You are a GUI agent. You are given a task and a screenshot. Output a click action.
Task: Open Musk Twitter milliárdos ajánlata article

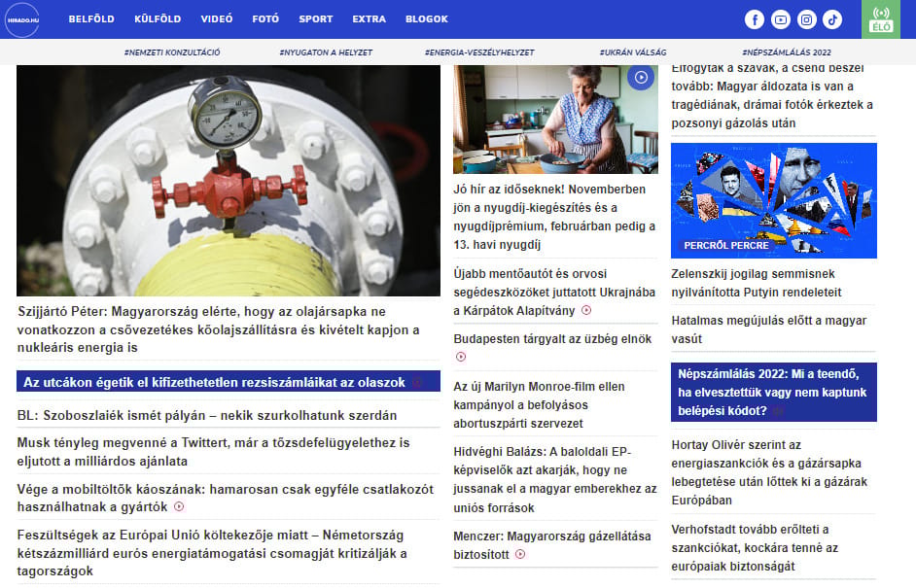pyautogui.click(x=214, y=451)
